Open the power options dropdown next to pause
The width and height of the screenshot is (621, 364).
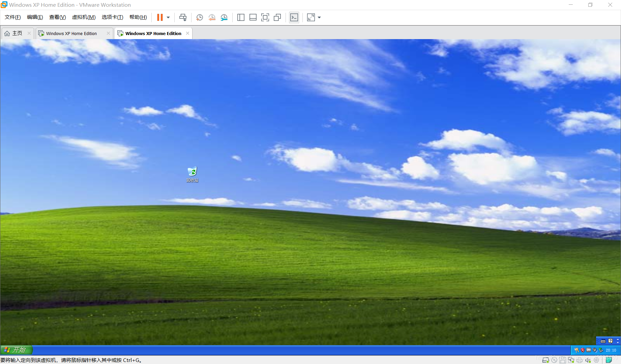[168, 18]
